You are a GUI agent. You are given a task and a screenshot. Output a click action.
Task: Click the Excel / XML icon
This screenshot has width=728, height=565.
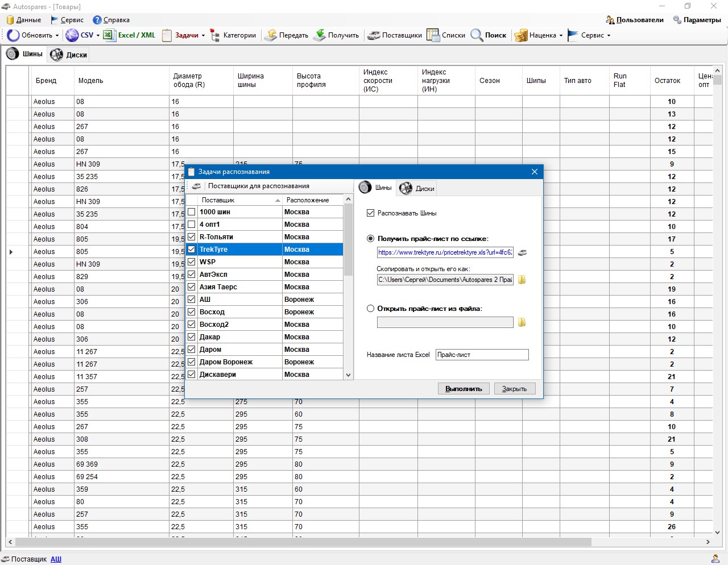point(109,35)
